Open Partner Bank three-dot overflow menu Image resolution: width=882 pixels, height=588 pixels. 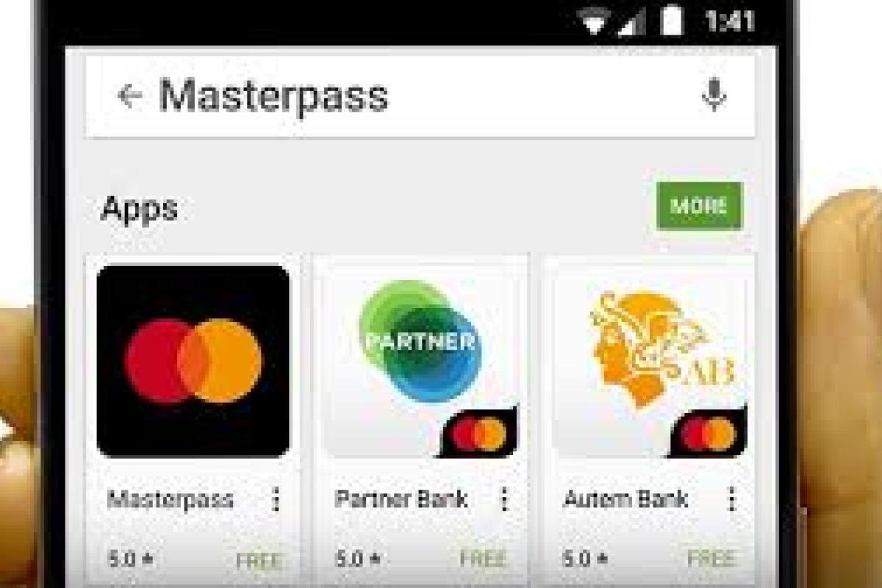click(x=504, y=500)
